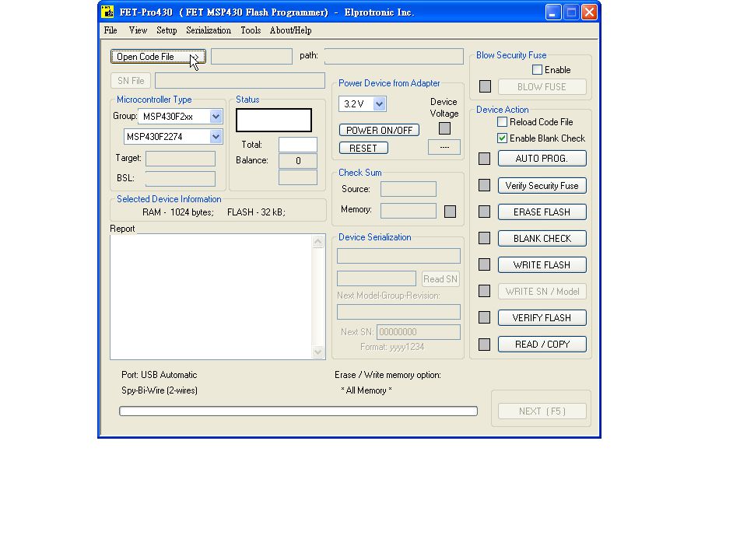This screenshot has width=747, height=560.
Task: Click the Next Model-Group-Revision field
Action: [x=398, y=312]
